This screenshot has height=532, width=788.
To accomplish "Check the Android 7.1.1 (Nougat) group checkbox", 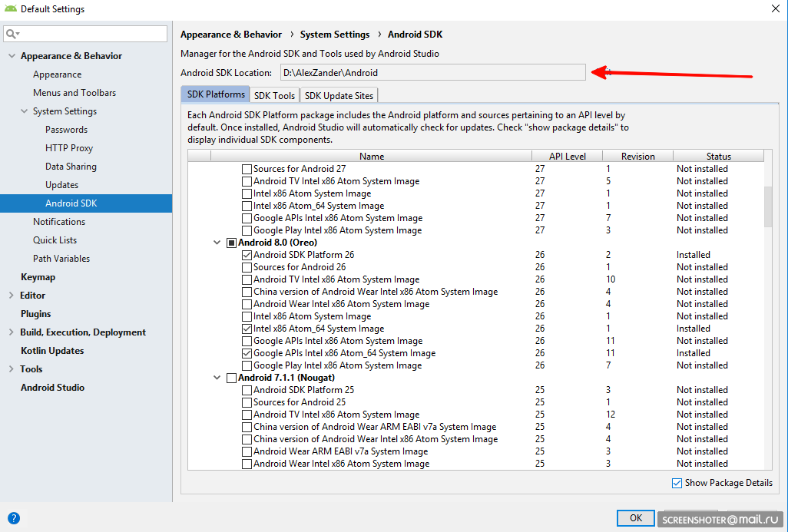I will pos(231,378).
